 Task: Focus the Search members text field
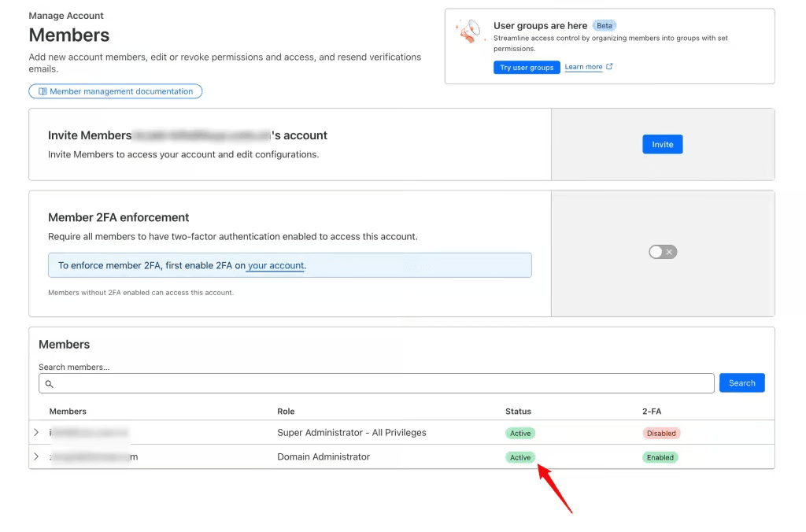click(x=378, y=383)
